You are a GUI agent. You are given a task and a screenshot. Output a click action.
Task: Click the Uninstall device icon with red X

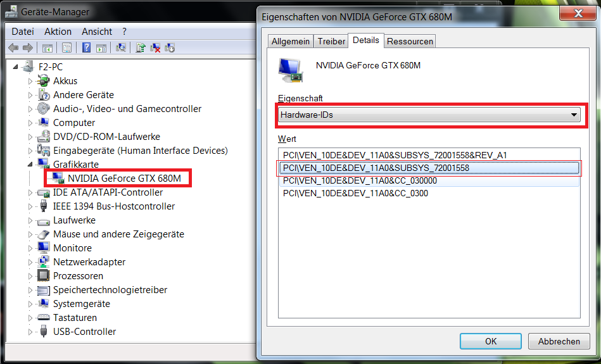point(155,47)
